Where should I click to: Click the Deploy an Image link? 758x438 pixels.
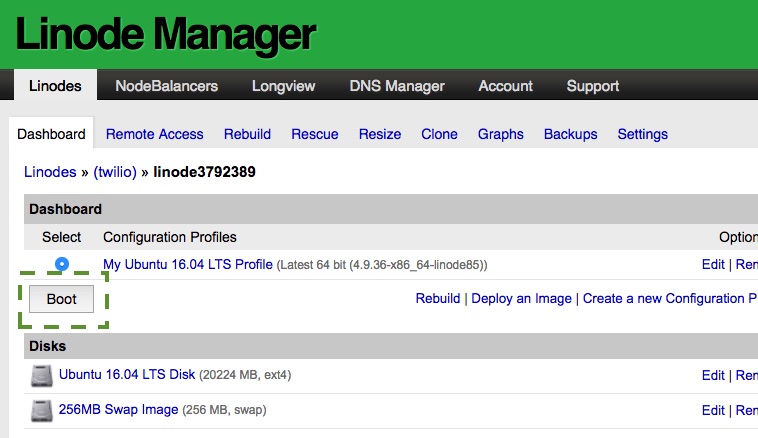(521, 299)
